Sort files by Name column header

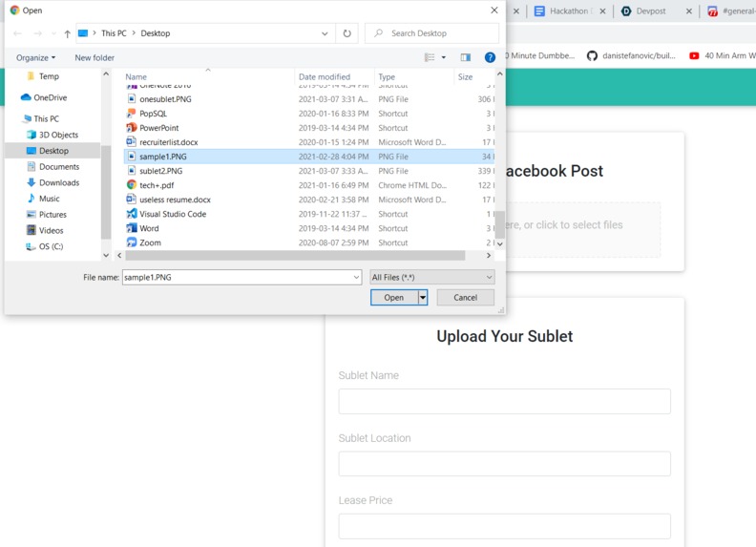pos(136,76)
